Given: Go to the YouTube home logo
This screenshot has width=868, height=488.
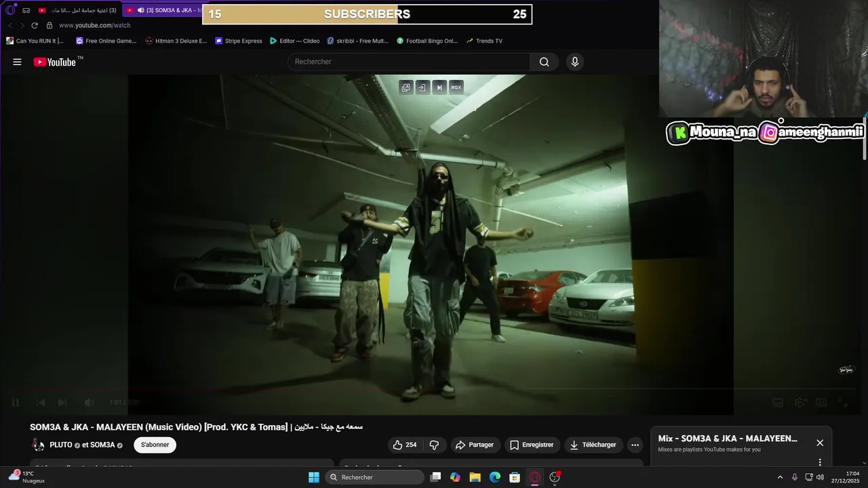Looking at the screenshot, I should 54,62.
